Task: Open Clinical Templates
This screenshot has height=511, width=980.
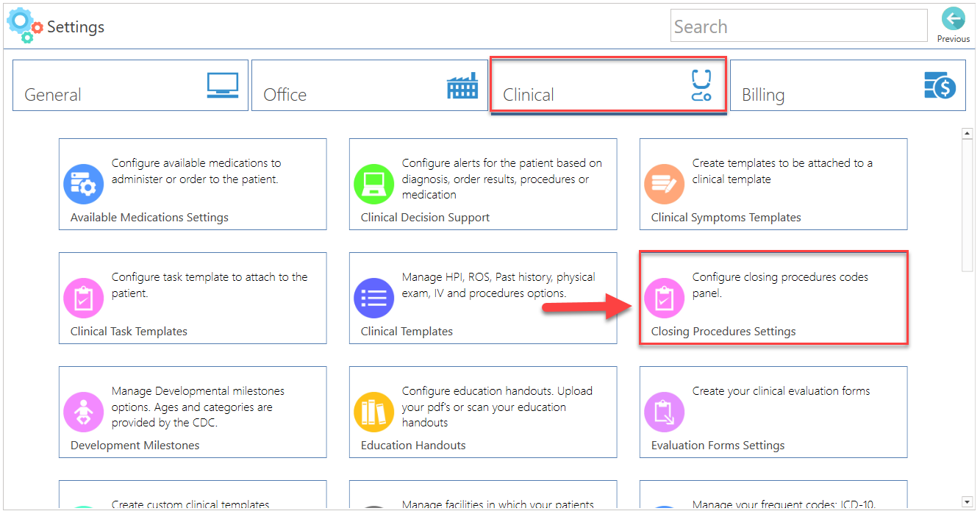Action: (483, 298)
